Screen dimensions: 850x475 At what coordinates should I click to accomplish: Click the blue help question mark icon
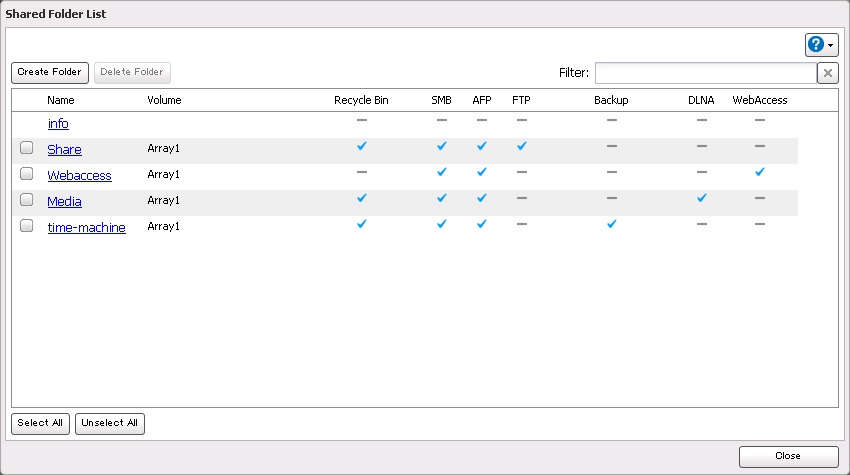[816, 44]
